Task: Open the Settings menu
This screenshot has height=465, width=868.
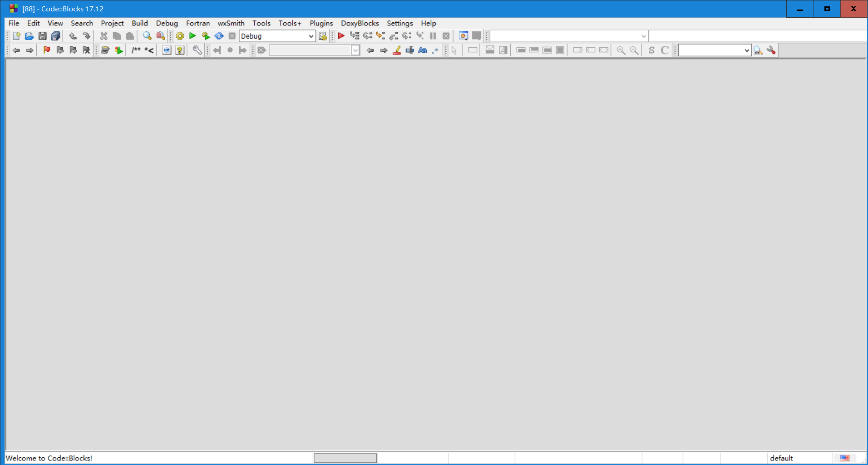Action: coord(400,23)
